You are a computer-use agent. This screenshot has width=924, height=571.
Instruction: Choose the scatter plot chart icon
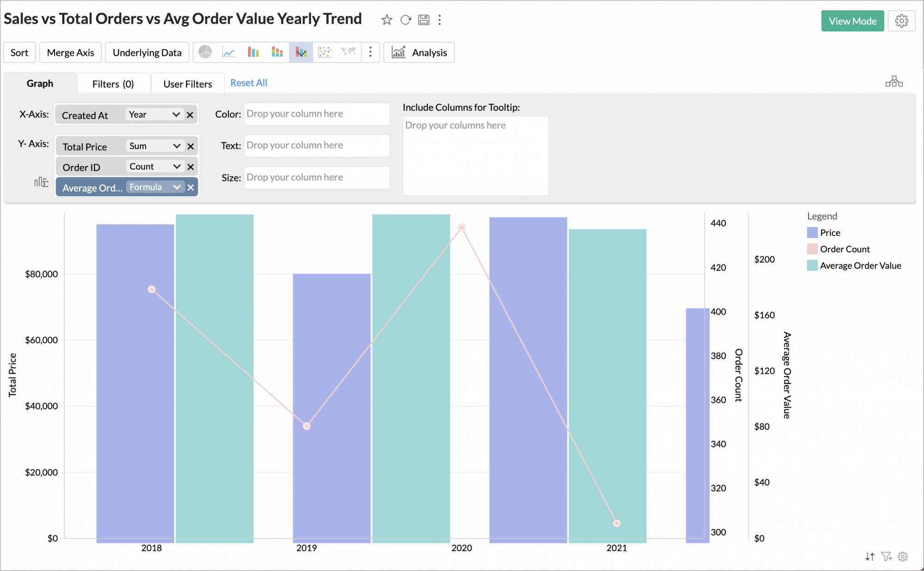[325, 52]
